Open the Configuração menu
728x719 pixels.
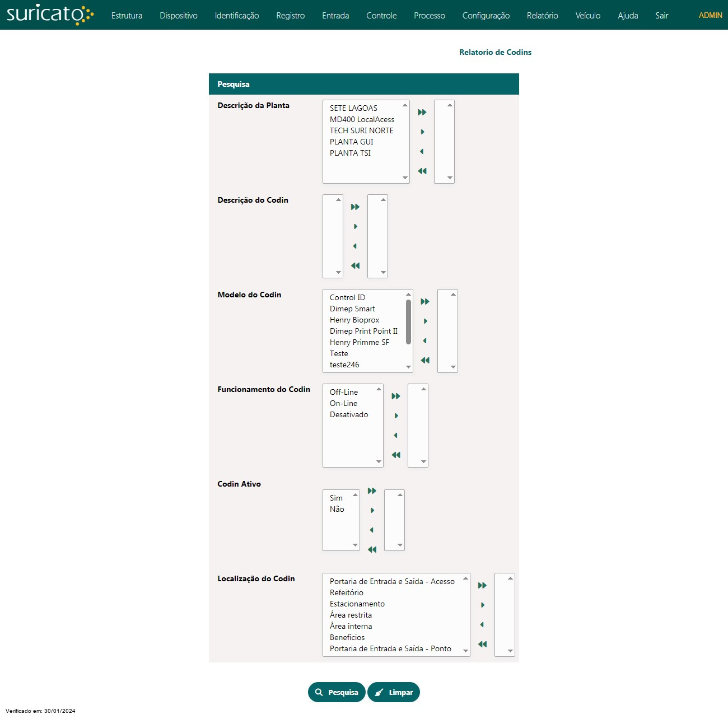[x=486, y=16]
